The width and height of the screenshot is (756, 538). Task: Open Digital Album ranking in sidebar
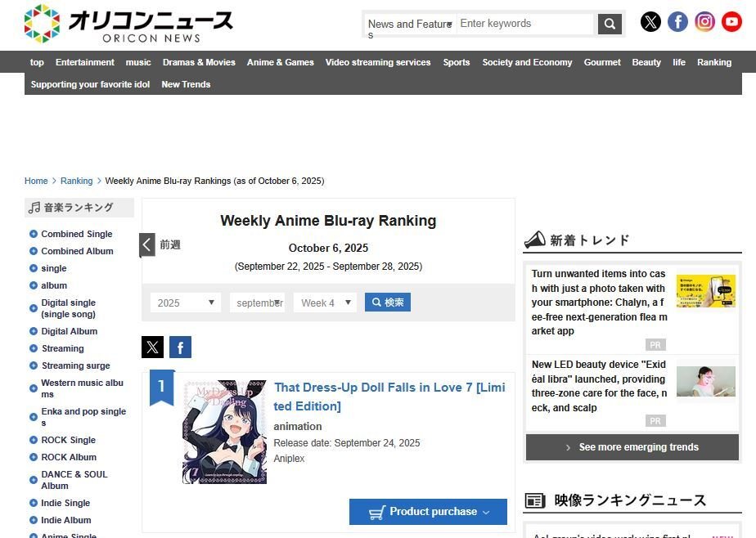point(69,331)
